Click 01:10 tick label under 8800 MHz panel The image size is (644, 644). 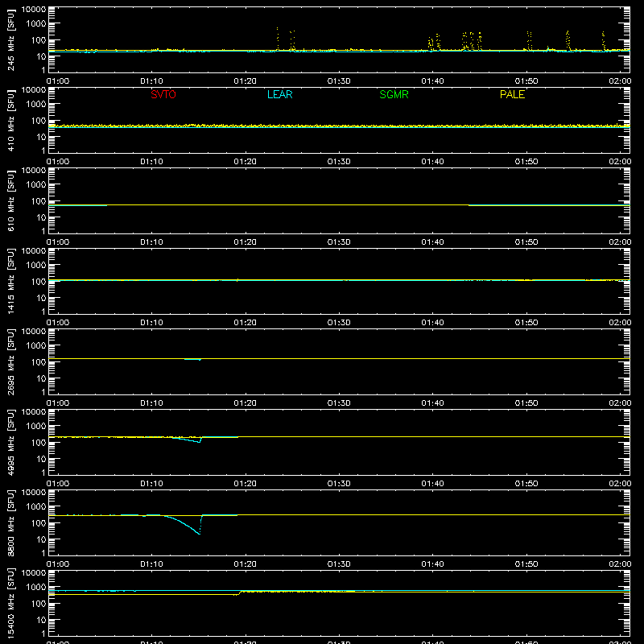[x=151, y=564]
